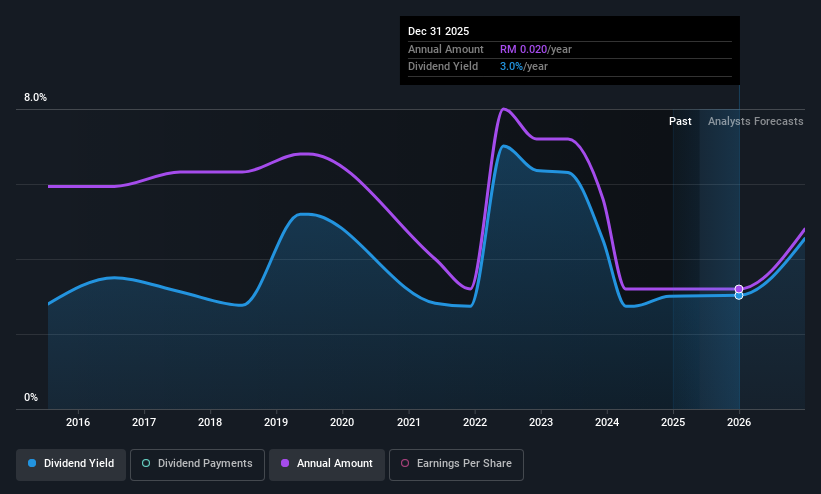
Task: Click the purple Annual Amount data point marker
Action: tap(739, 289)
